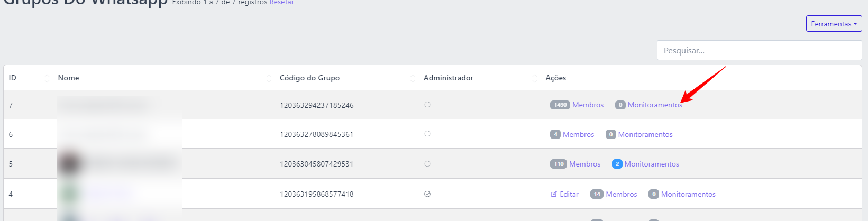
Task: Focus the Pesquisar search field
Action: click(x=759, y=51)
